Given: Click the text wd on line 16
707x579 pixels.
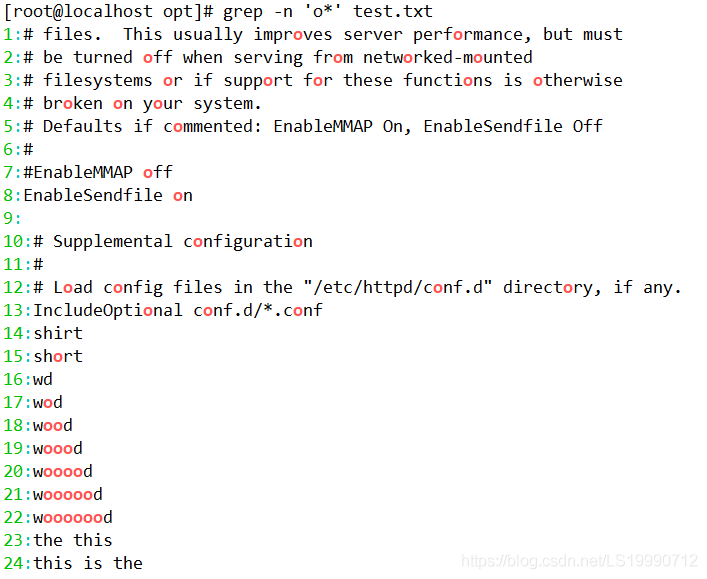Looking at the screenshot, I should pyautogui.click(x=43, y=379).
